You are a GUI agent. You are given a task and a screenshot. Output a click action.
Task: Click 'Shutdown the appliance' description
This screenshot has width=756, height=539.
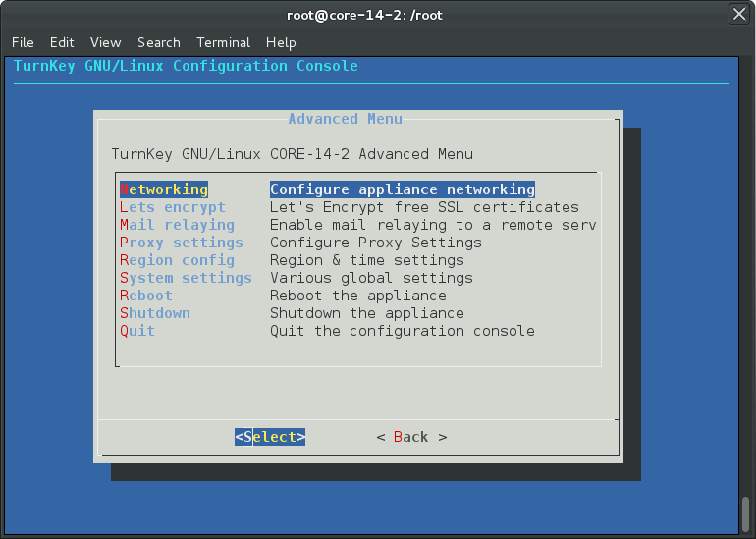click(367, 313)
